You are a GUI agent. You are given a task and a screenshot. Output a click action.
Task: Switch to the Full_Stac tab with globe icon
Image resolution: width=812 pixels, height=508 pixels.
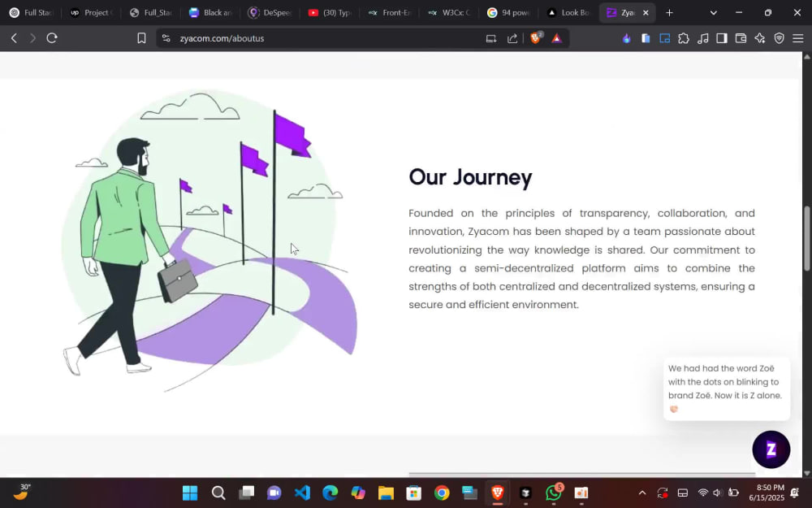[x=151, y=12]
